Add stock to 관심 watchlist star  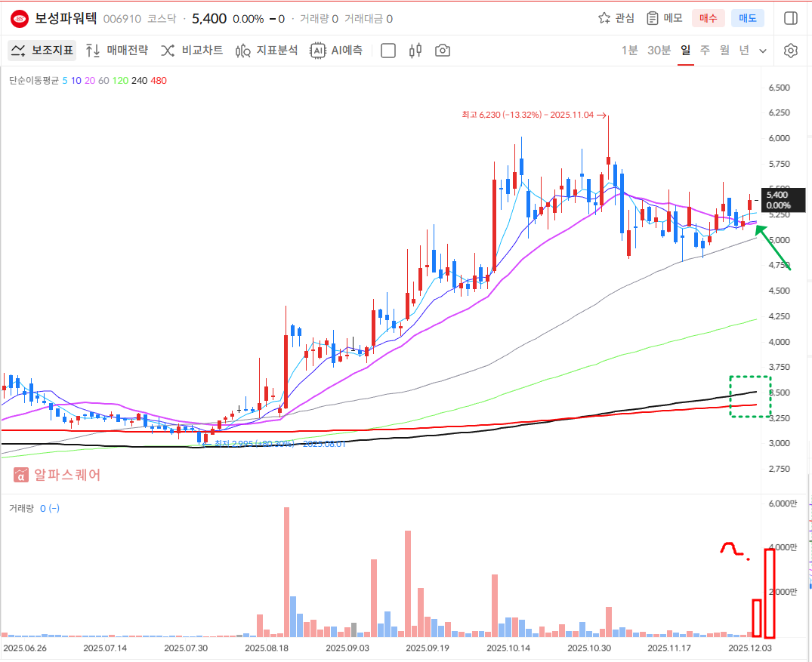(x=616, y=18)
